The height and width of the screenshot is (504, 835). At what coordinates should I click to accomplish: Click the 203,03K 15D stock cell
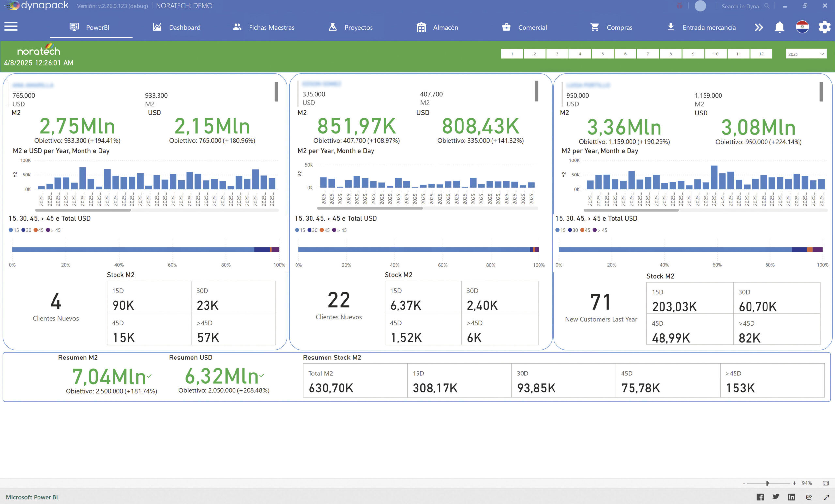690,298
